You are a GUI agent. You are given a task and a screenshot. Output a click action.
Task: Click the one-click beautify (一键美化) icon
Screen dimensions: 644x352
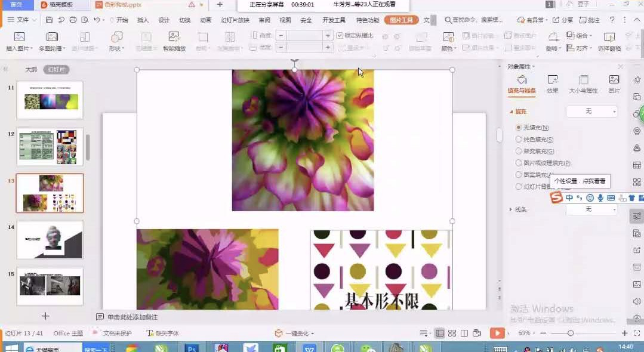pos(279,333)
